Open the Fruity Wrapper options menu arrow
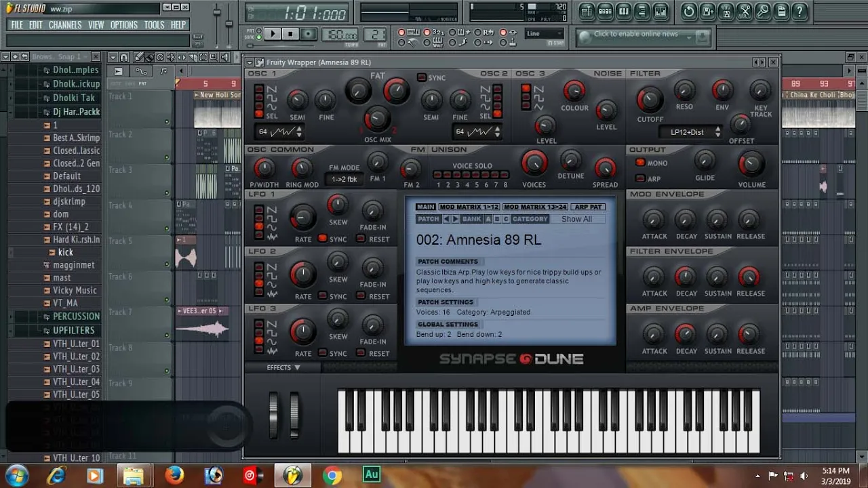Screen dimensions: 868x488 pos(249,62)
